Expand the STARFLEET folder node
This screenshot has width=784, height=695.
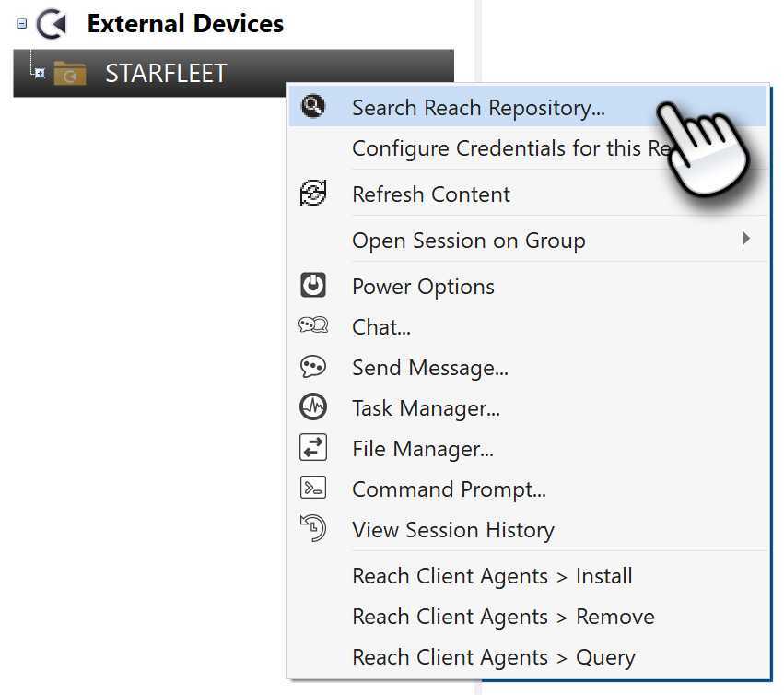[x=39, y=73]
